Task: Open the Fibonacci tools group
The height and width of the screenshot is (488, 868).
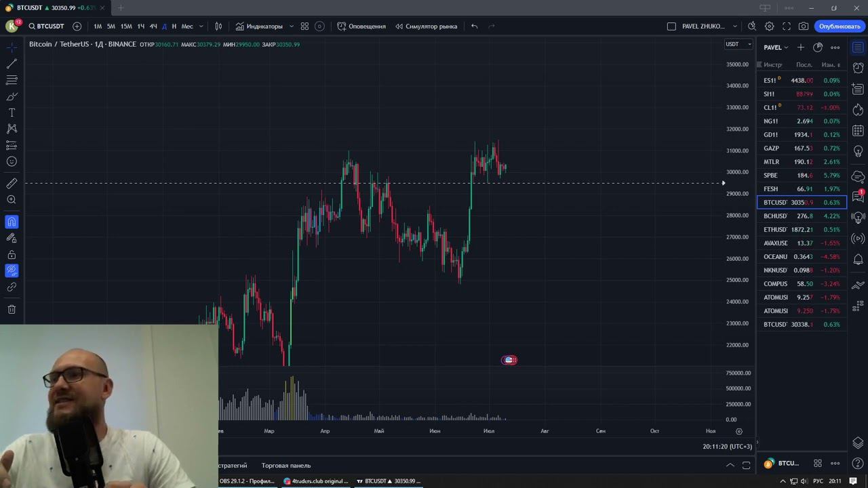Action: tap(12, 80)
